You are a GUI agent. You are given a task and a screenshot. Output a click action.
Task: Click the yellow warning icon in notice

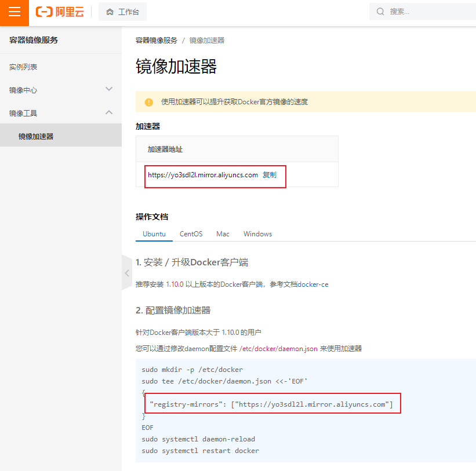tap(149, 102)
